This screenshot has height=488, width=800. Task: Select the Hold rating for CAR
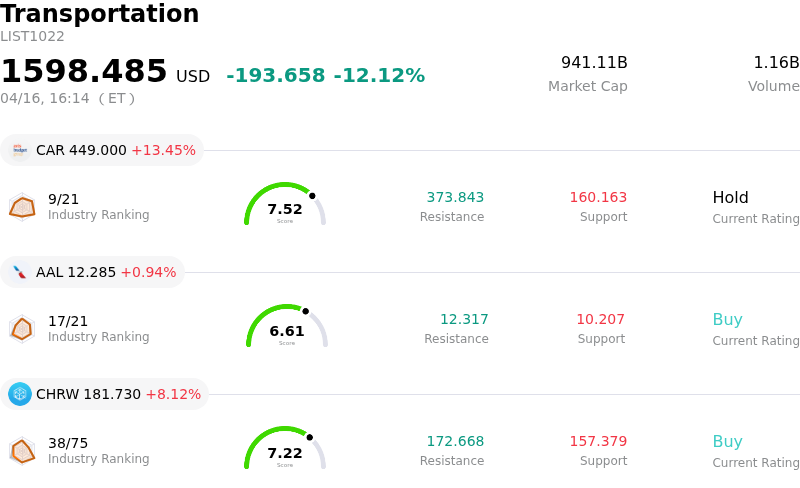click(x=730, y=197)
